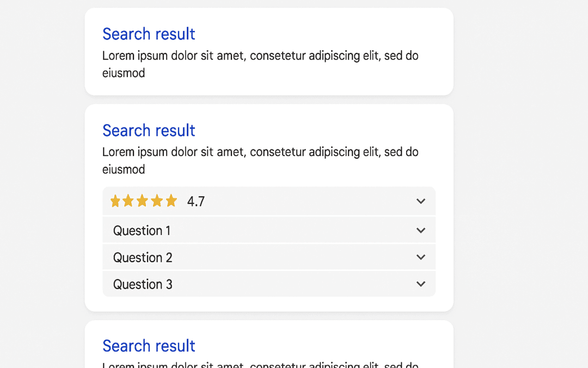588x368 pixels.
Task: Expand Question 3 using its chevron arrow
Action: 421,284
